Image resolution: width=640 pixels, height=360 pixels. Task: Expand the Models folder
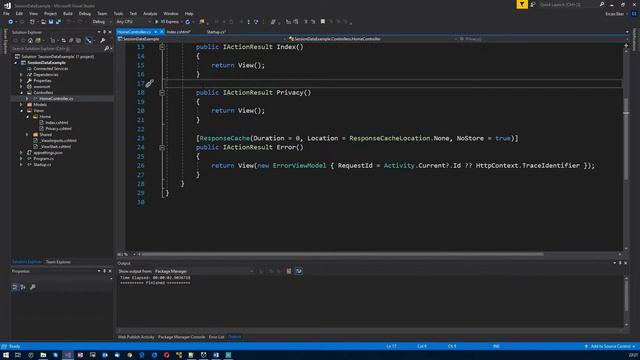pos(21,104)
